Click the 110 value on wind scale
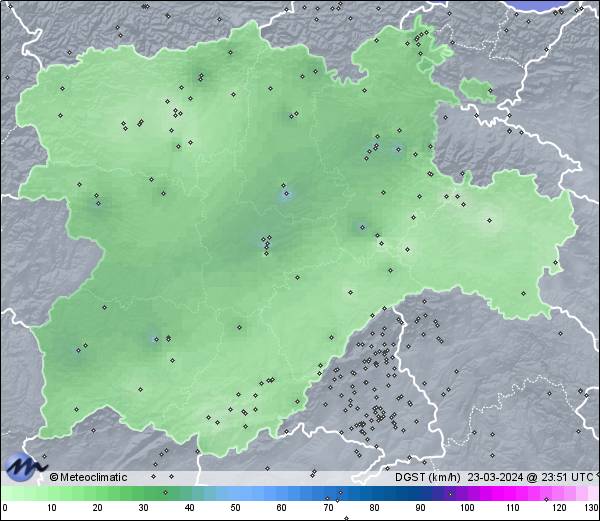 [513, 508]
